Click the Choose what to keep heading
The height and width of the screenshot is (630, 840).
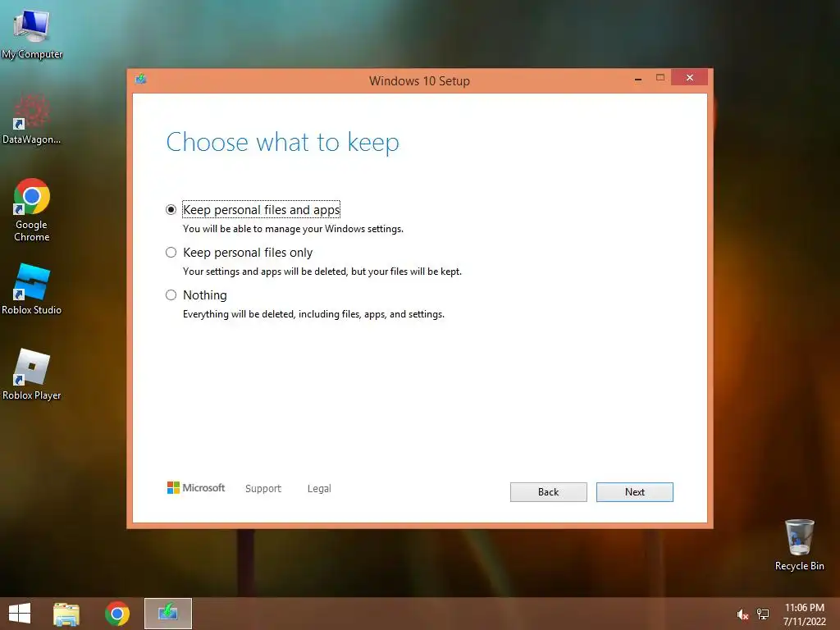tap(283, 143)
